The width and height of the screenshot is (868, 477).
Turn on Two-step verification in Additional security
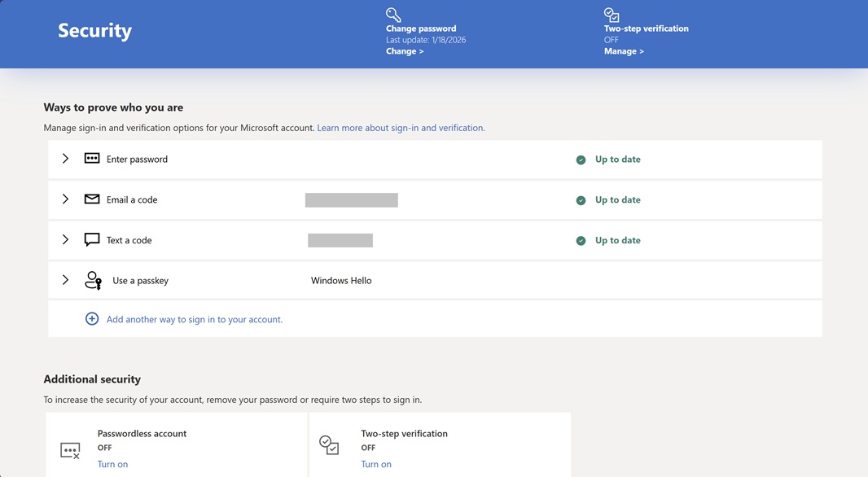[x=376, y=464]
